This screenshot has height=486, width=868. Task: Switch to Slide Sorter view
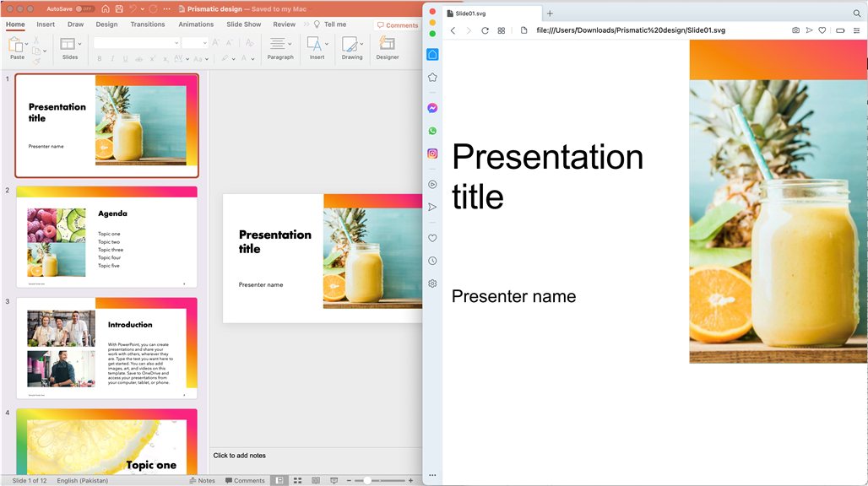coord(297,480)
